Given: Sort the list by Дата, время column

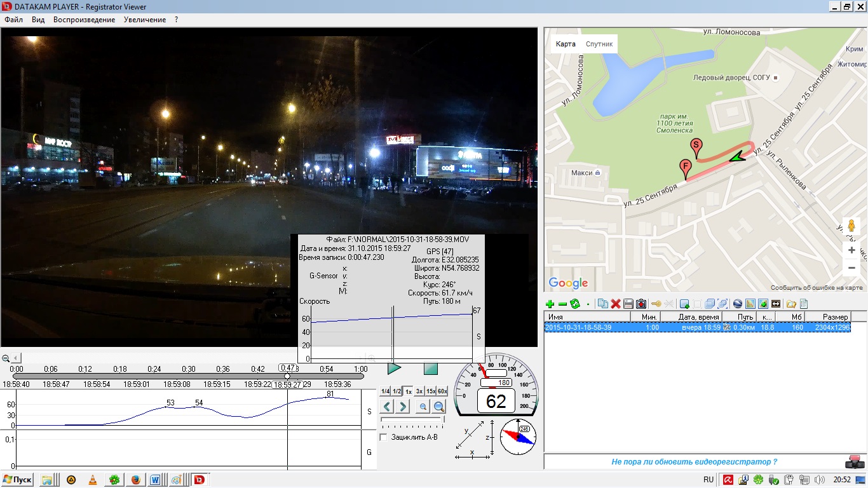Looking at the screenshot, I should pyautogui.click(x=698, y=317).
